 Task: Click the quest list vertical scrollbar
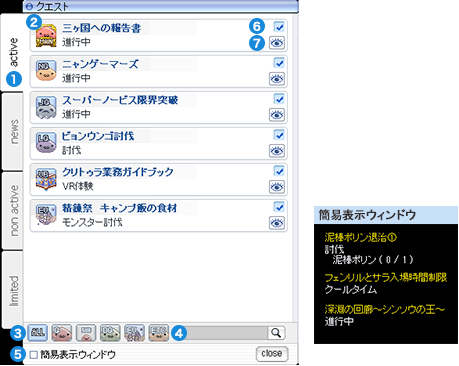pos(295,168)
